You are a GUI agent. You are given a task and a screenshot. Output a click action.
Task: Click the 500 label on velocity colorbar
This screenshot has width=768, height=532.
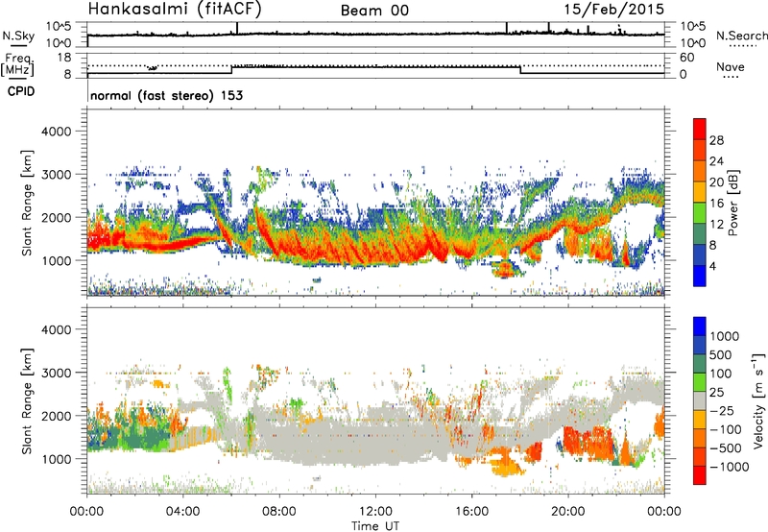pos(721,355)
